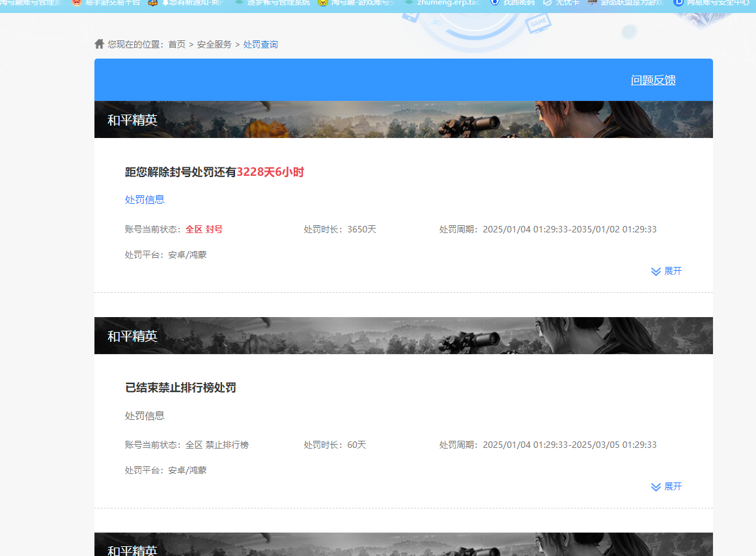
Task: Click the double-chevron 展开 arrow on first card
Action: 656,271
